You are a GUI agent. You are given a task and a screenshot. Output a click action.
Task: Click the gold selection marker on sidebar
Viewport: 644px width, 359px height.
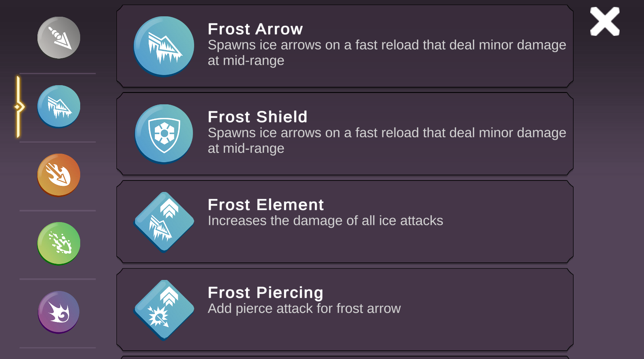[19, 107]
